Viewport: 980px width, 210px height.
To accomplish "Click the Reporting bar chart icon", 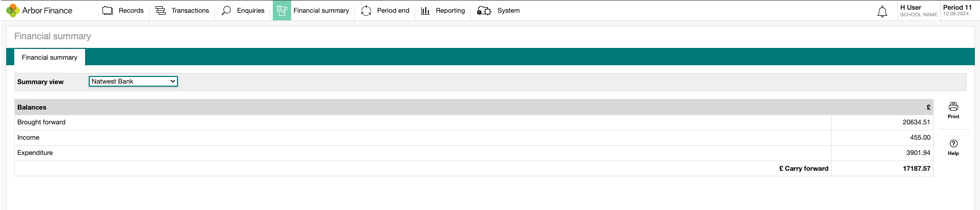I will coord(425,11).
